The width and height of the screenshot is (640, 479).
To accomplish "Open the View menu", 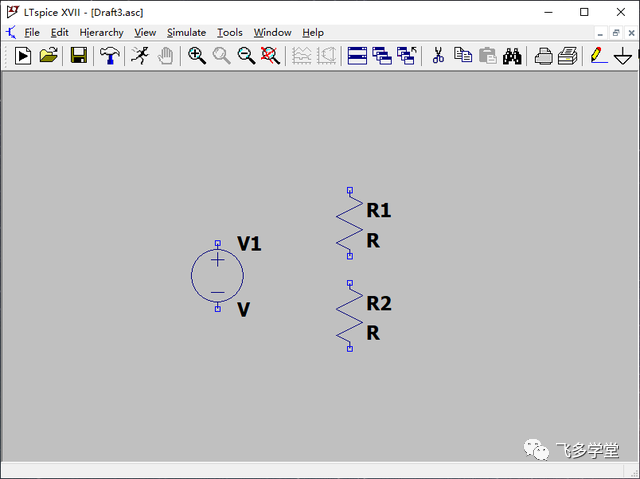I will (145, 33).
